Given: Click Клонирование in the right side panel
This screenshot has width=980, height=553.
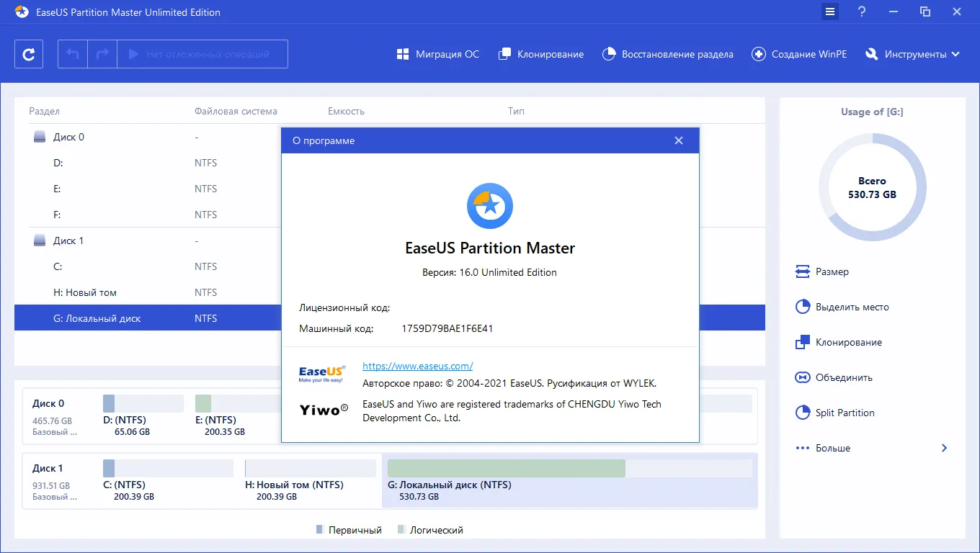Looking at the screenshot, I should click(x=839, y=342).
